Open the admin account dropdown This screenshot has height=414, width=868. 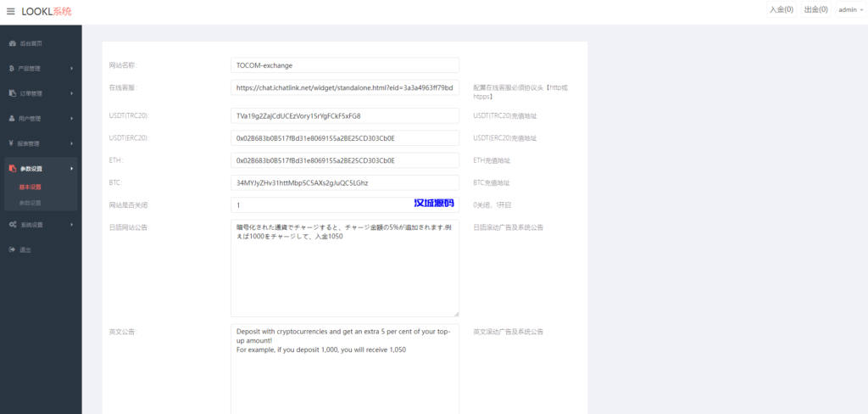pyautogui.click(x=849, y=10)
